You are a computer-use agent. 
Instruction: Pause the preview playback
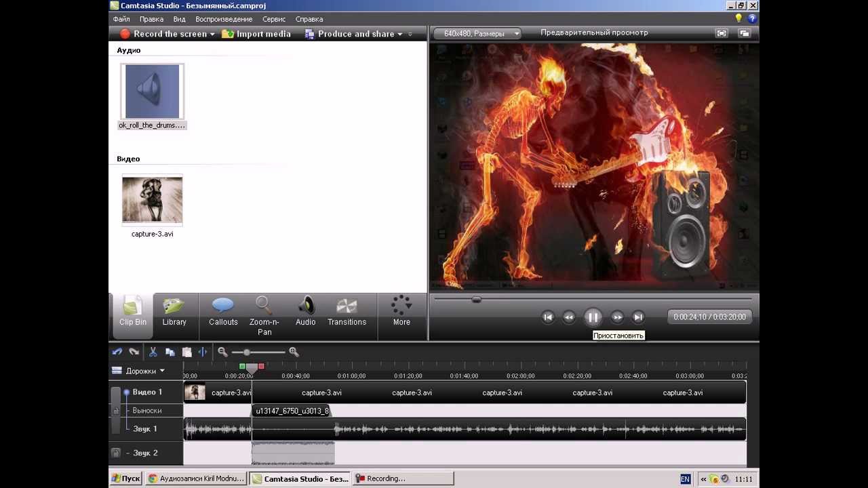click(x=593, y=317)
